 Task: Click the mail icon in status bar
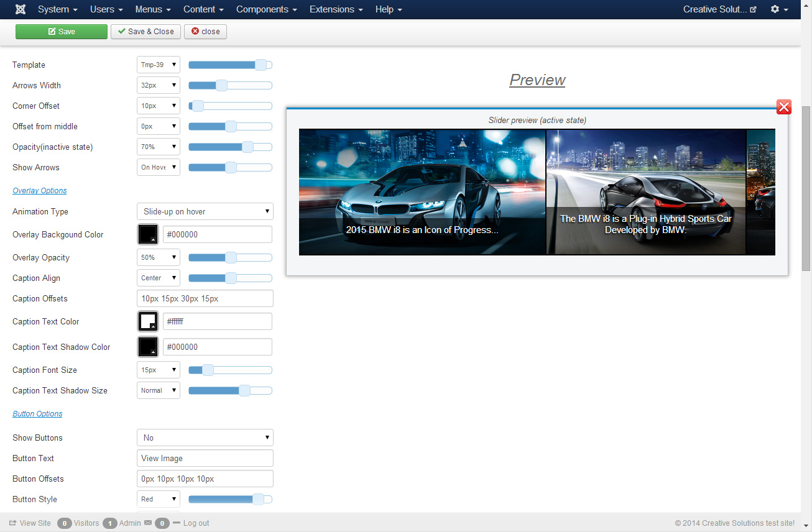[148, 523]
